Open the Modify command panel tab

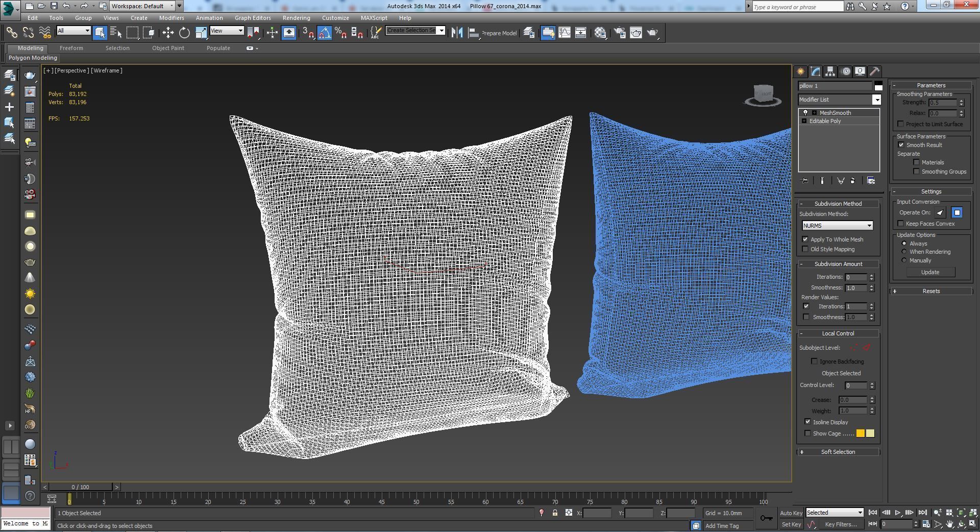tap(816, 71)
